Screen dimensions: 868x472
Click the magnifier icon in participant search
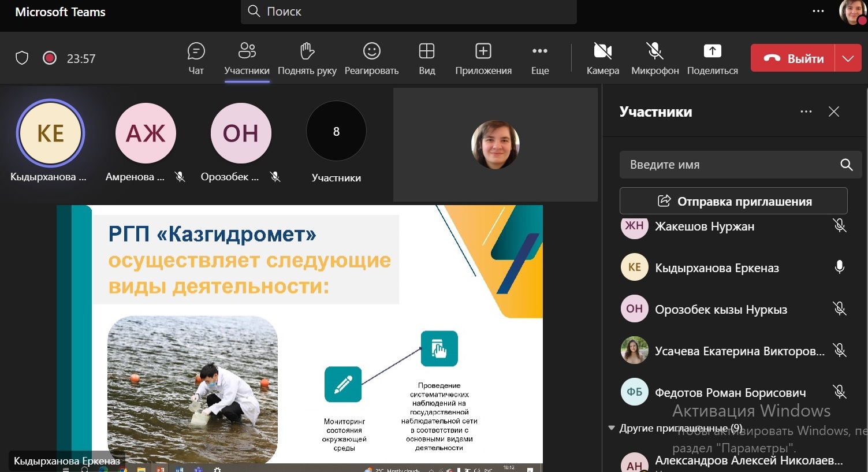click(846, 165)
